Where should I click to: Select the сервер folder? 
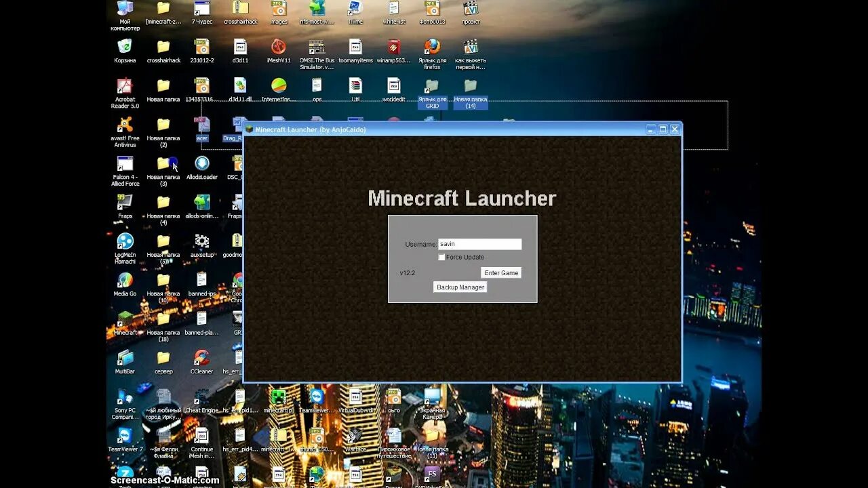pos(163,357)
